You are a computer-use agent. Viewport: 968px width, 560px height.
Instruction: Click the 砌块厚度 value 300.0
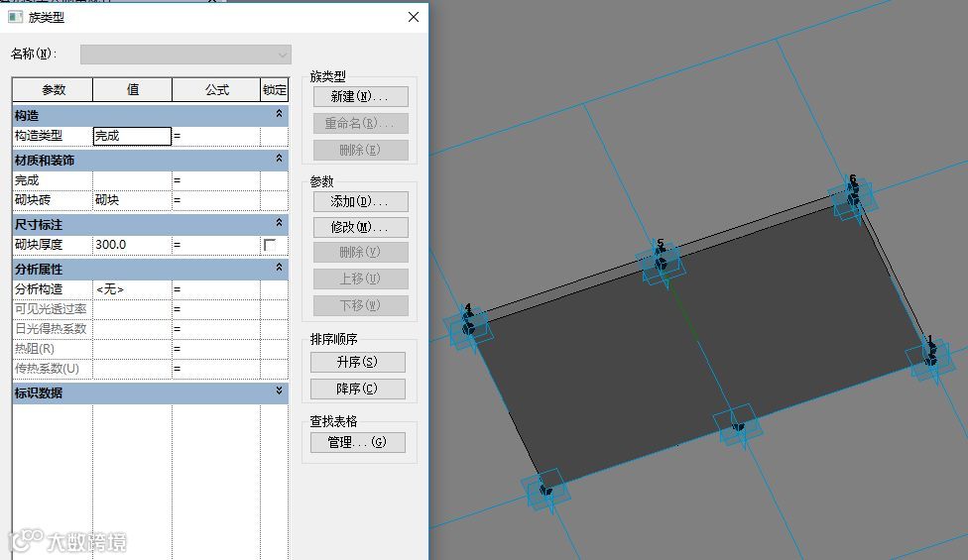132,245
